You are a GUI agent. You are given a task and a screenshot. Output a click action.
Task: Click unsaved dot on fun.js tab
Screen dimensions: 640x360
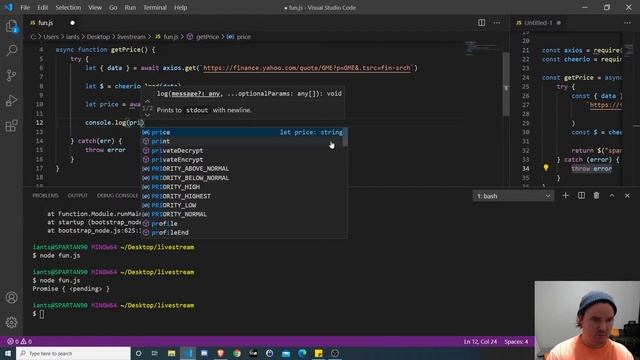72,23
